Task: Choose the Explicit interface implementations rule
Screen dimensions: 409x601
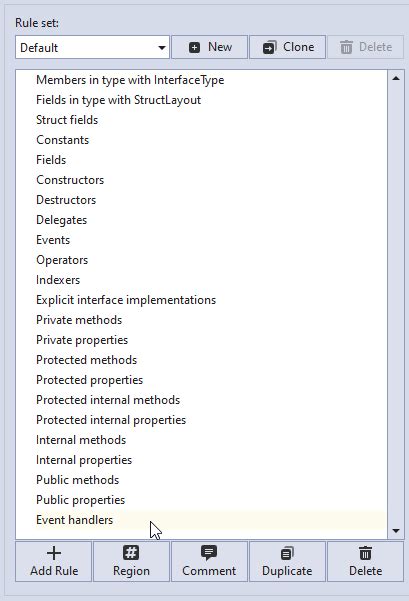Action: pyautogui.click(x=210, y=300)
